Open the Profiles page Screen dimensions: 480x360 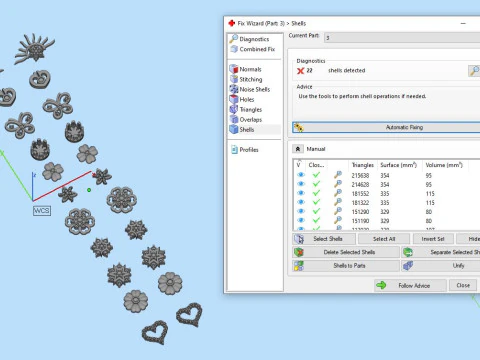(x=249, y=150)
